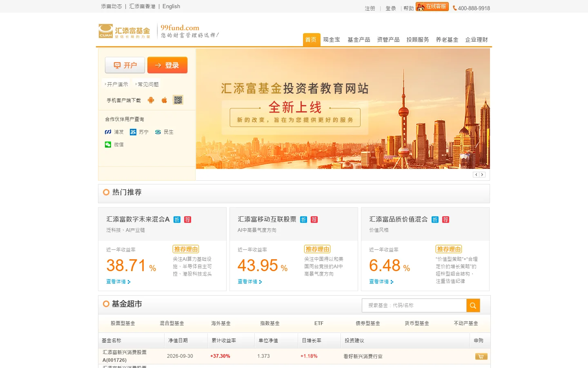588x368 pixels.
Task: Open the 常见问题 FAQ link
Action: pyautogui.click(x=148, y=84)
